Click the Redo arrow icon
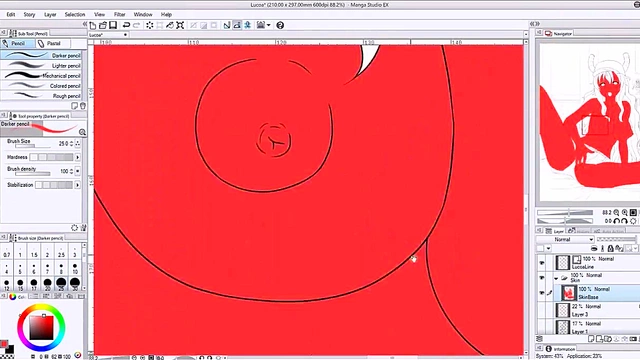 click(137, 25)
